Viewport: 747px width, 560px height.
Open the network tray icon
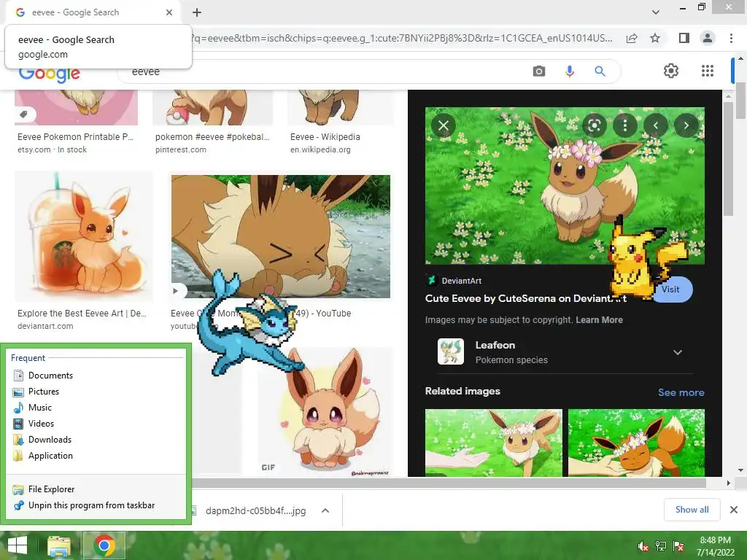[661, 545]
